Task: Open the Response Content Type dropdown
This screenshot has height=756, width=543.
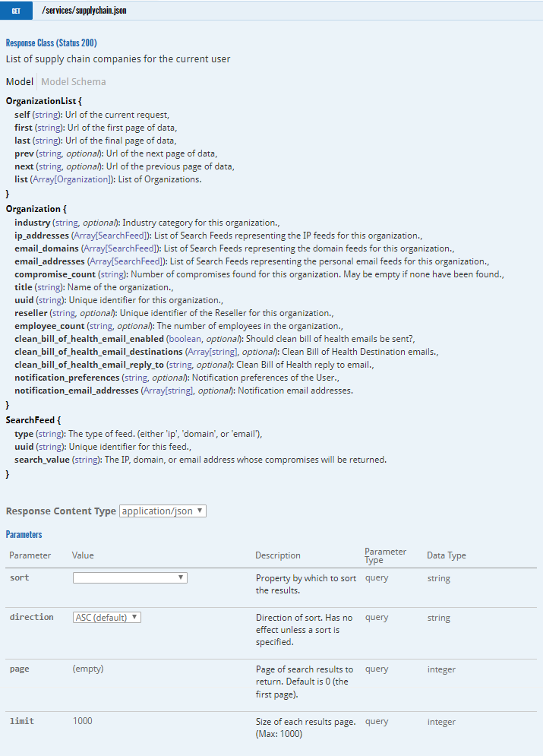Action: [x=163, y=511]
